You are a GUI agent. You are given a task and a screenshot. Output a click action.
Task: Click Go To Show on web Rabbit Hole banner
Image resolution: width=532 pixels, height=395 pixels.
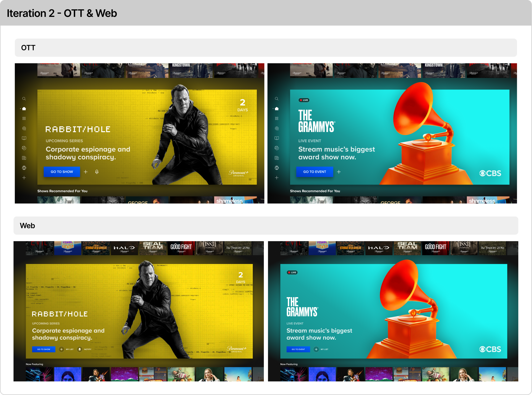coord(44,349)
